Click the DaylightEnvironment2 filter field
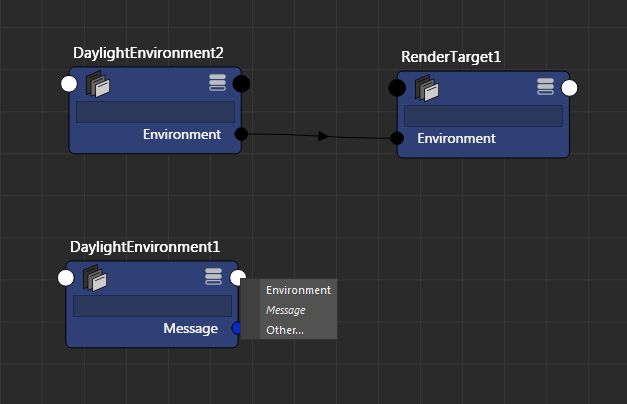The image size is (627, 404). coord(155,112)
